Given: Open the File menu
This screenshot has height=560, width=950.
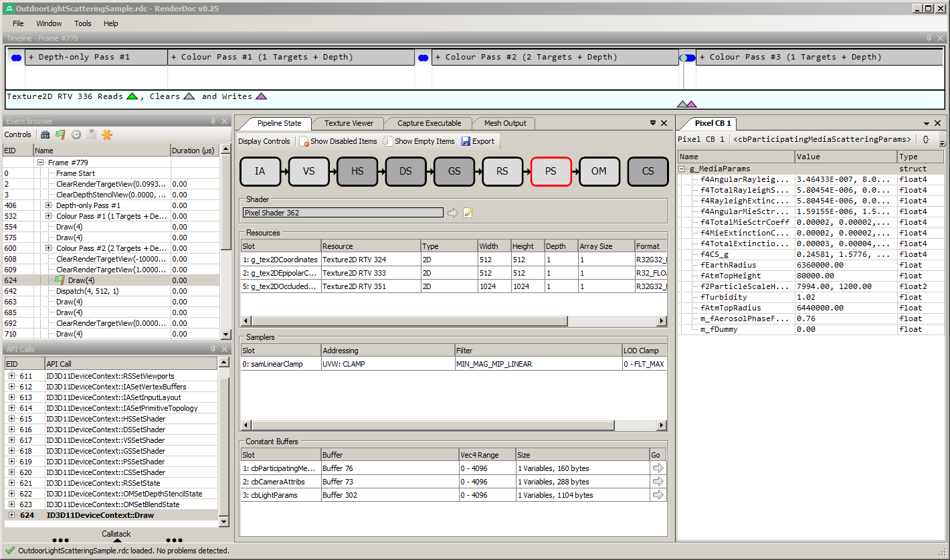Looking at the screenshot, I should click(18, 23).
